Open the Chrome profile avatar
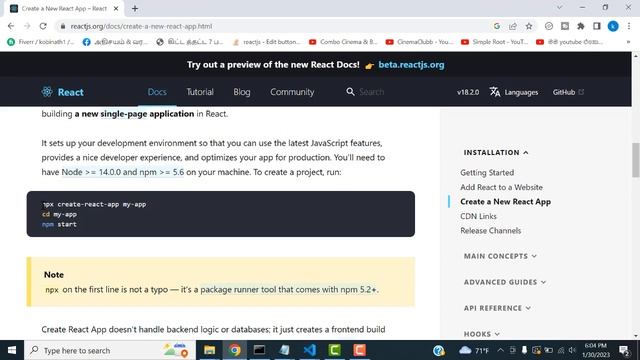 point(613,26)
